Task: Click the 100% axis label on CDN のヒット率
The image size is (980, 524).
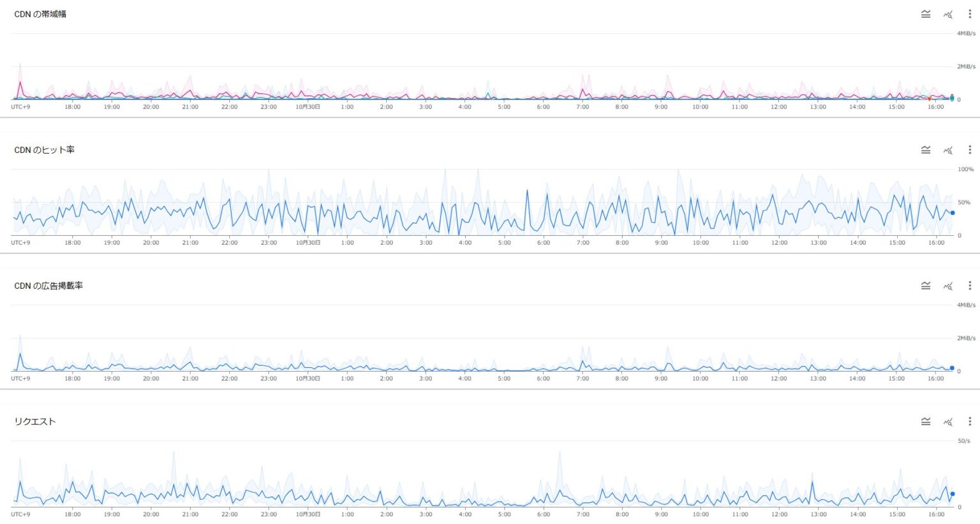Action: [x=965, y=170]
